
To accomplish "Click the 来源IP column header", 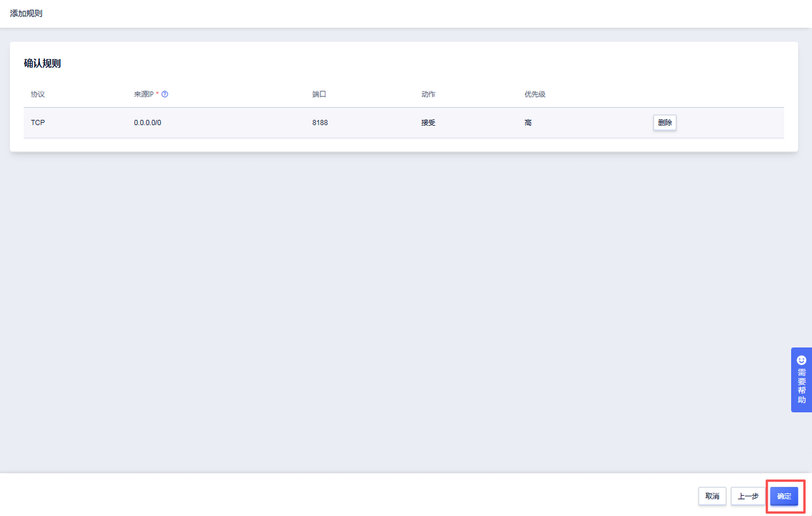I will click(x=143, y=95).
